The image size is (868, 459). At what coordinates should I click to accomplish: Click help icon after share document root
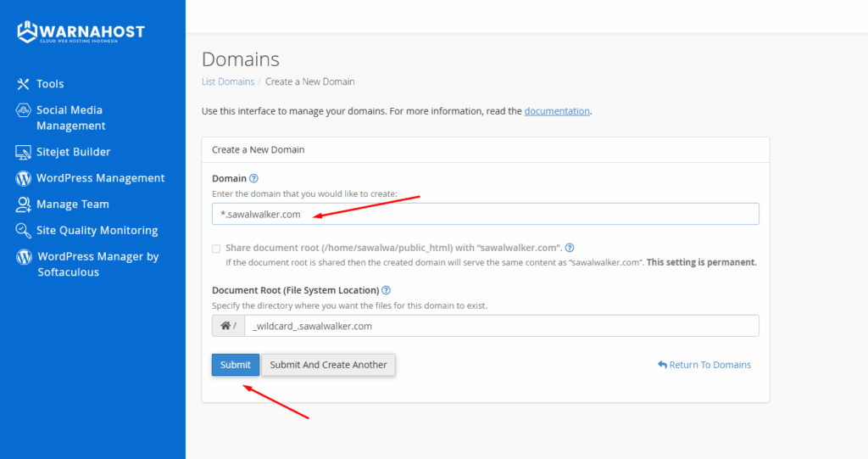(570, 249)
